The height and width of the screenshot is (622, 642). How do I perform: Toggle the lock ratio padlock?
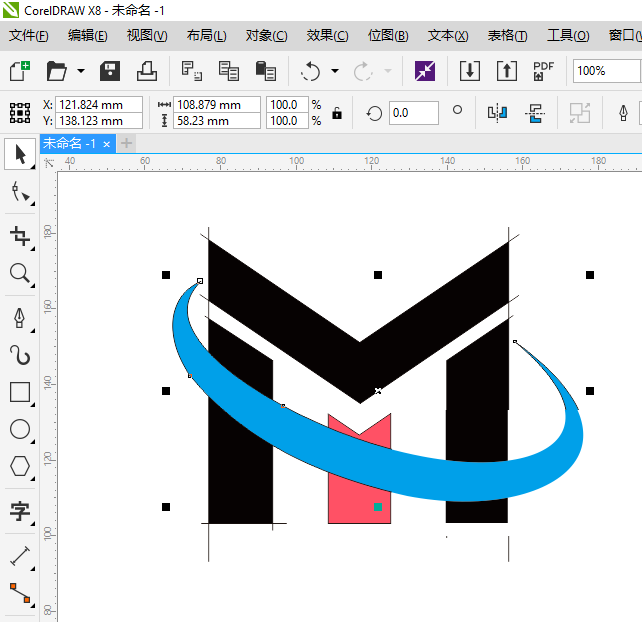click(x=336, y=113)
